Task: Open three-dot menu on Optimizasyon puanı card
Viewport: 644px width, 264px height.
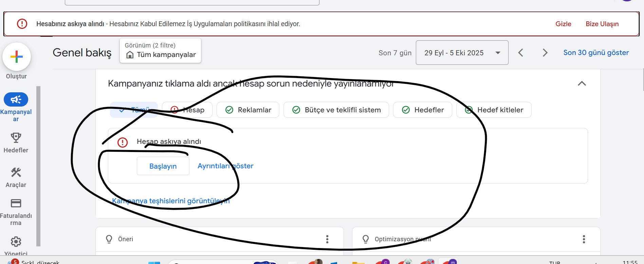Action: 584,239
